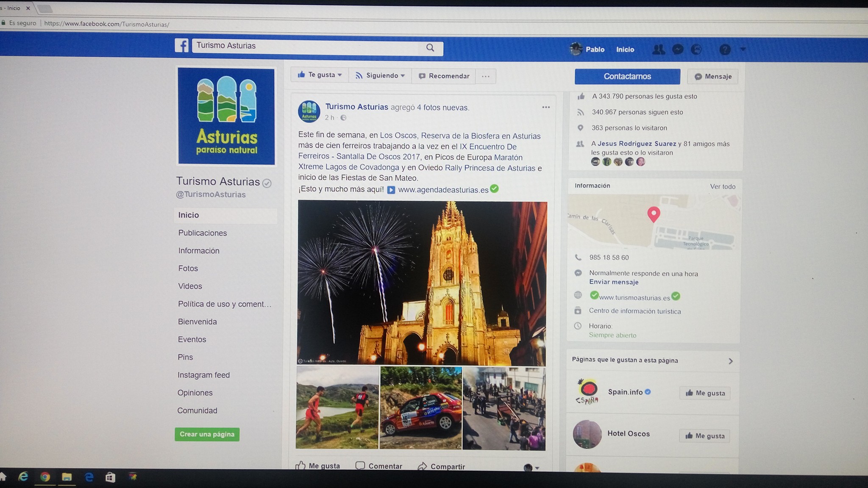Screen dimensions: 868x488
Task: Open notifications globe icon
Action: (696, 50)
